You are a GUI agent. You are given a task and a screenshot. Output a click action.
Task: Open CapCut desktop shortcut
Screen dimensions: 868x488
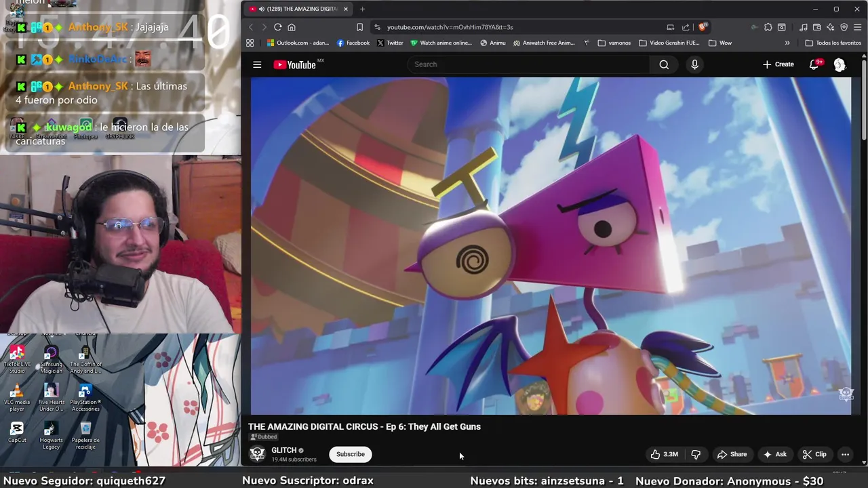(x=17, y=432)
